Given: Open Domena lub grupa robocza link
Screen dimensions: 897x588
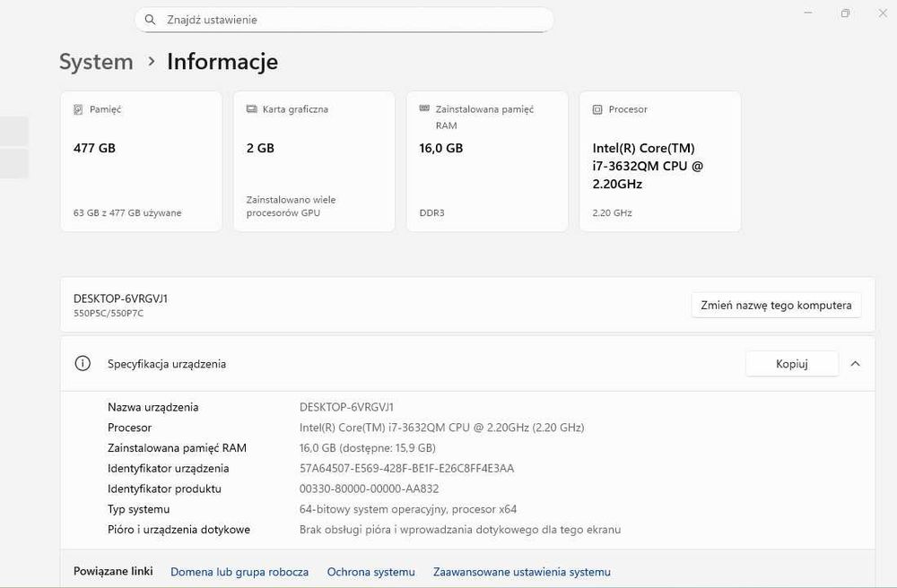Looking at the screenshot, I should pos(239,572).
